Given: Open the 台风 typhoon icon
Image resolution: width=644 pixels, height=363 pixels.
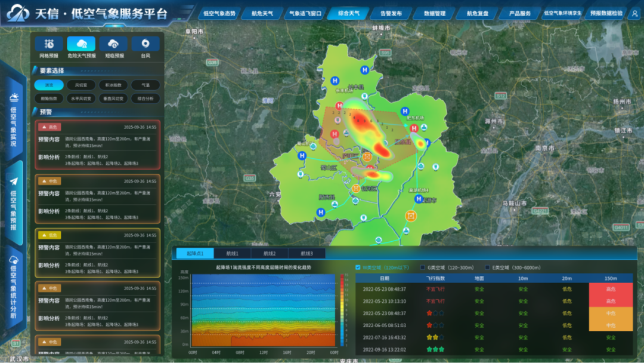Looking at the screenshot, I should click(145, 44).
